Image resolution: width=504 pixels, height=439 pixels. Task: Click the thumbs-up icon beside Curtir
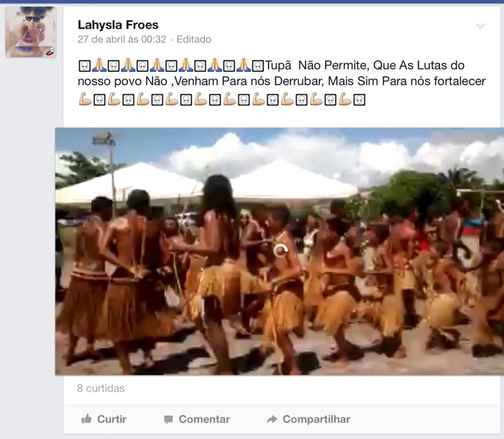(x=87, y=419)
